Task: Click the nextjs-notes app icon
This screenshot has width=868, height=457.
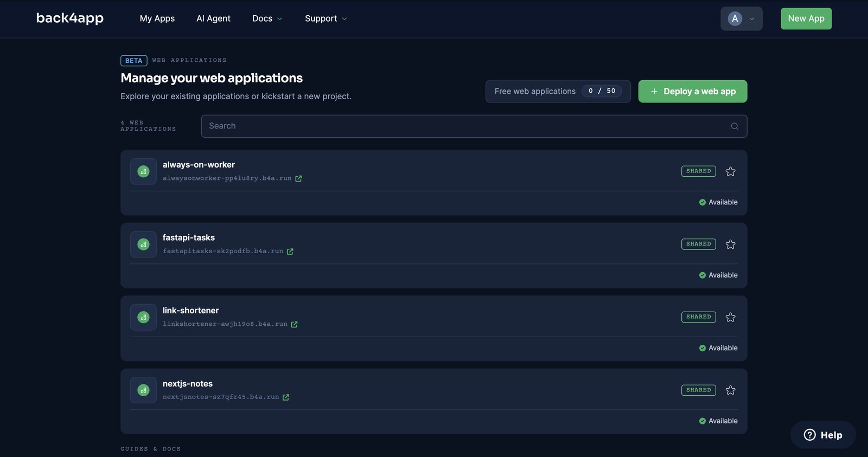Action: point(143,390)
